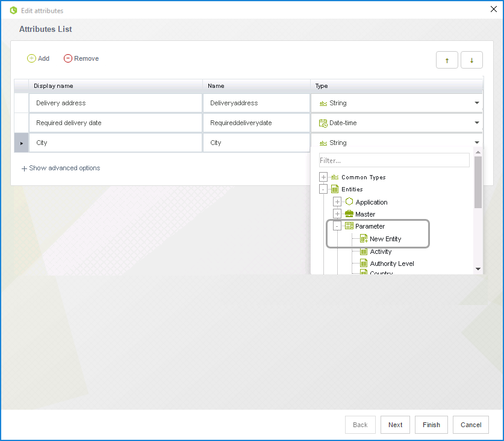The height and width of the screenshot is (441, 504).
Task: Click the Type column header
Action: [x=396, y=86]
